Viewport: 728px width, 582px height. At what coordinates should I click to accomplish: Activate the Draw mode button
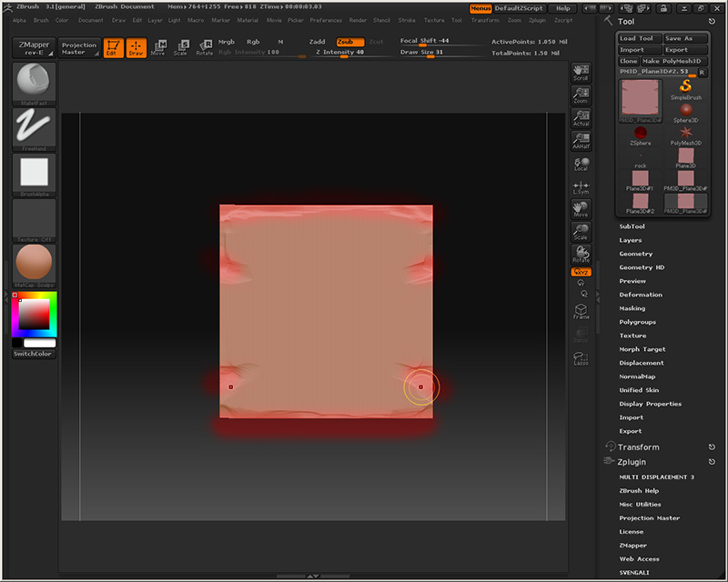tap(136, 48)
